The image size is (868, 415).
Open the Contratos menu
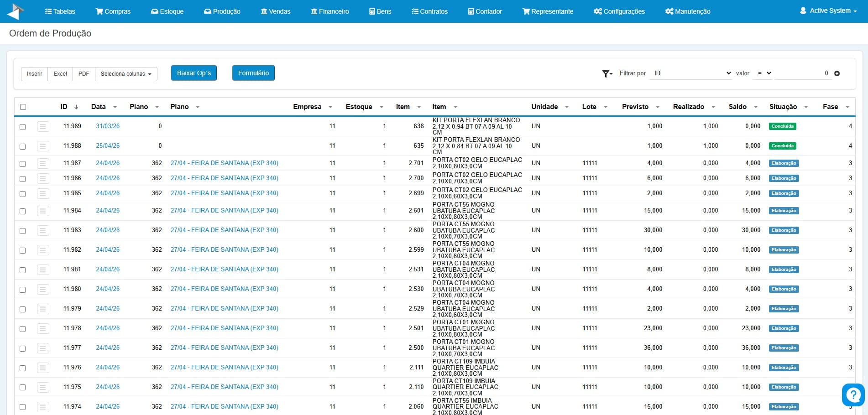(429, 11)
